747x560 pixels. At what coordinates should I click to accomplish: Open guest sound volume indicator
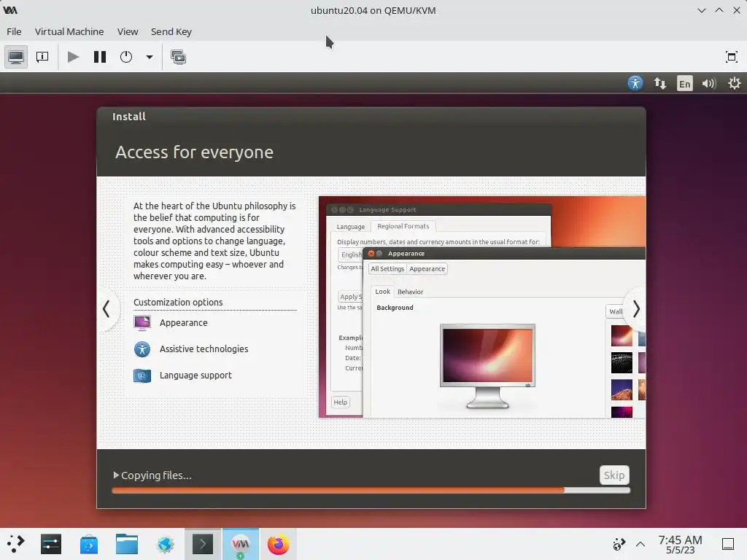[x=709, y=84]
